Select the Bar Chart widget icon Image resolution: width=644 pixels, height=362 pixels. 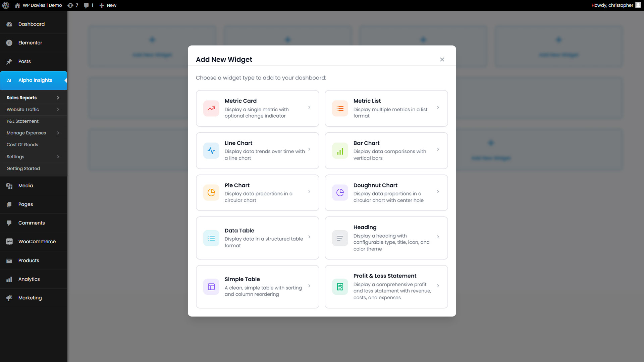[340, 150]
